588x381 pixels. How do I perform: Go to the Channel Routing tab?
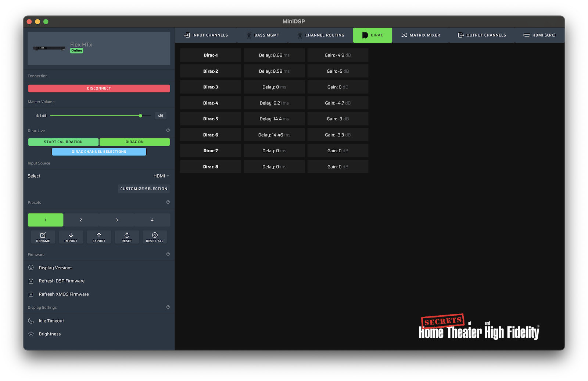tap(321, 35)
